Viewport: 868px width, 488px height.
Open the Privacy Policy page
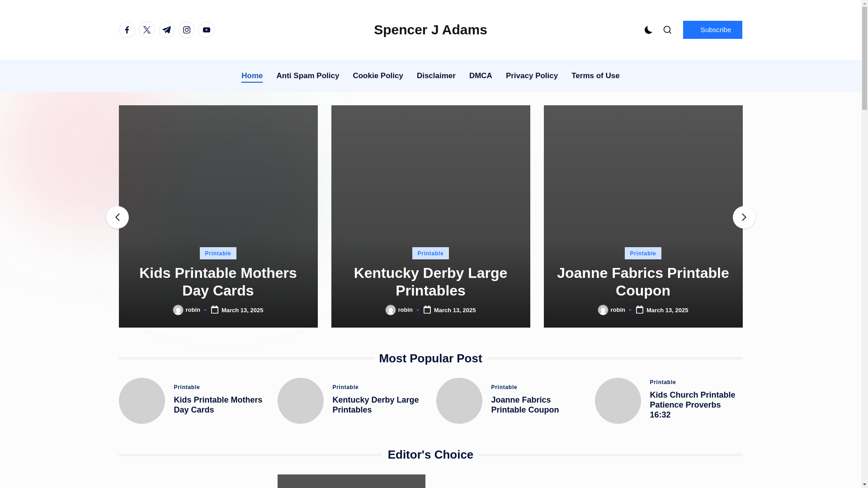(x=532, y=76)
